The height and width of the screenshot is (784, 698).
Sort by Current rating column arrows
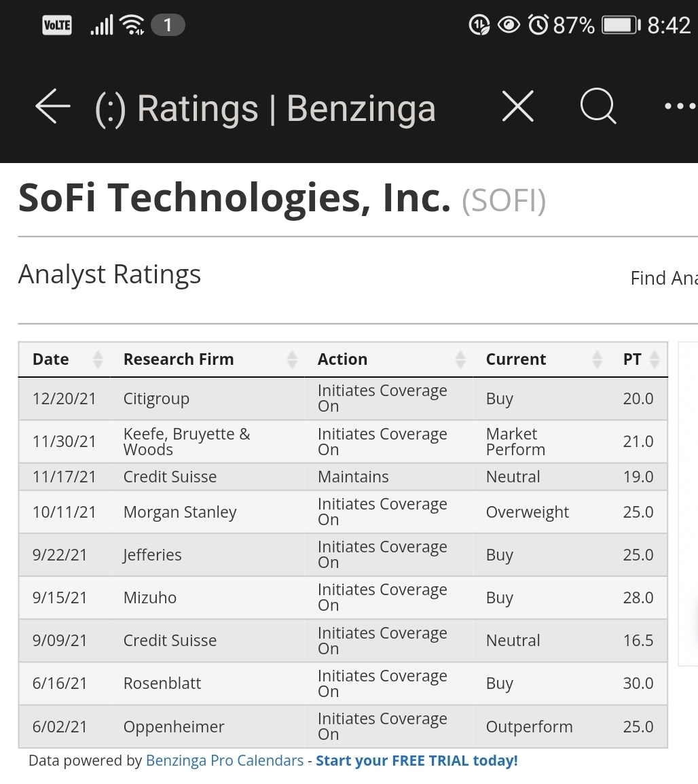pyautogui.click(x=597, y=359)
